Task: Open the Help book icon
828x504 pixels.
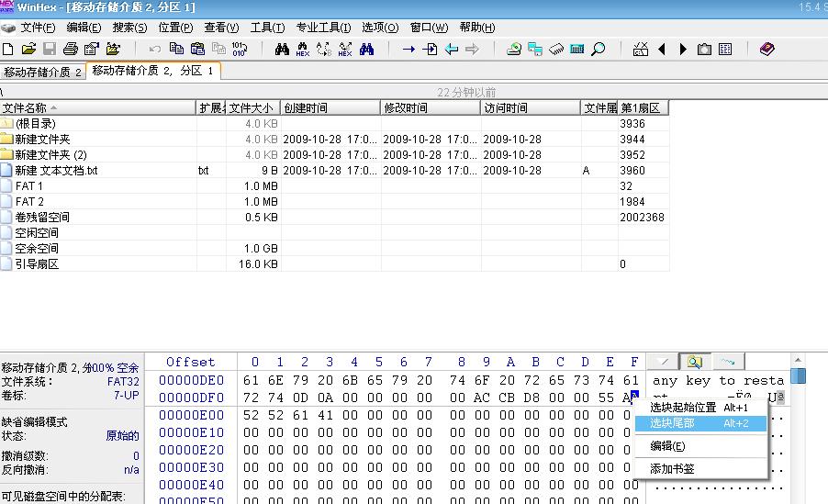Action: click(x=766, y=50)
